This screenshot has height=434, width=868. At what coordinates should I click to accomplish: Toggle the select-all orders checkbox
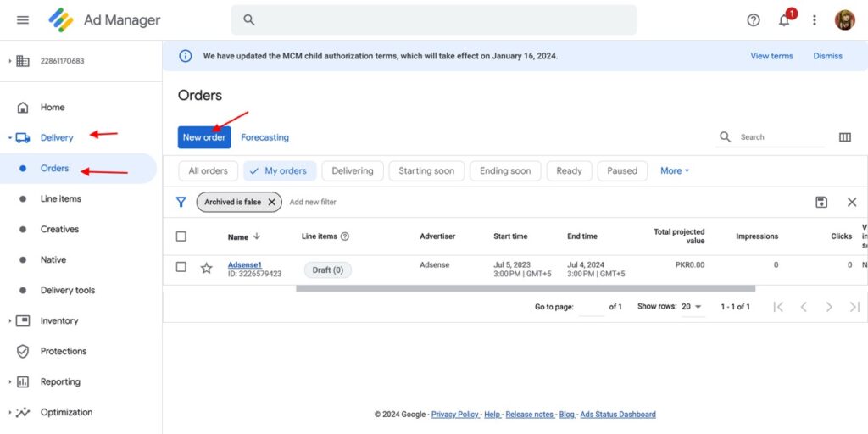181,236
